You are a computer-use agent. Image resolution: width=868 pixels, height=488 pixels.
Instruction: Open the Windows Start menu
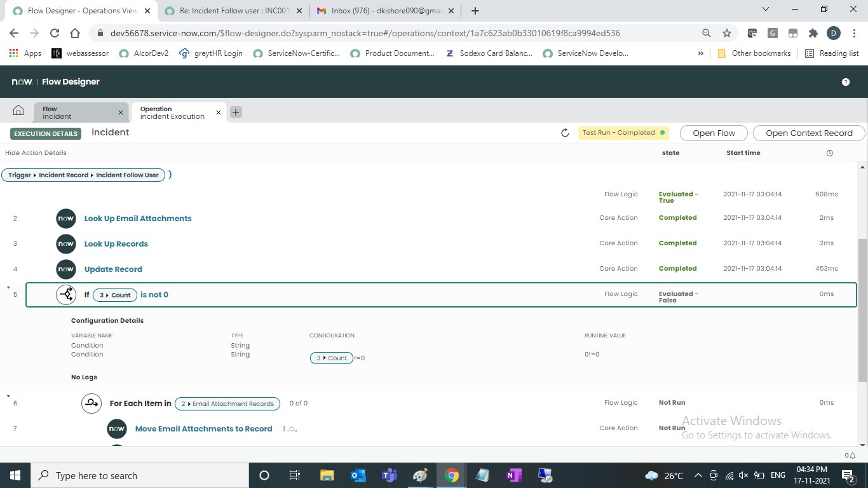(x=15, y=475)
